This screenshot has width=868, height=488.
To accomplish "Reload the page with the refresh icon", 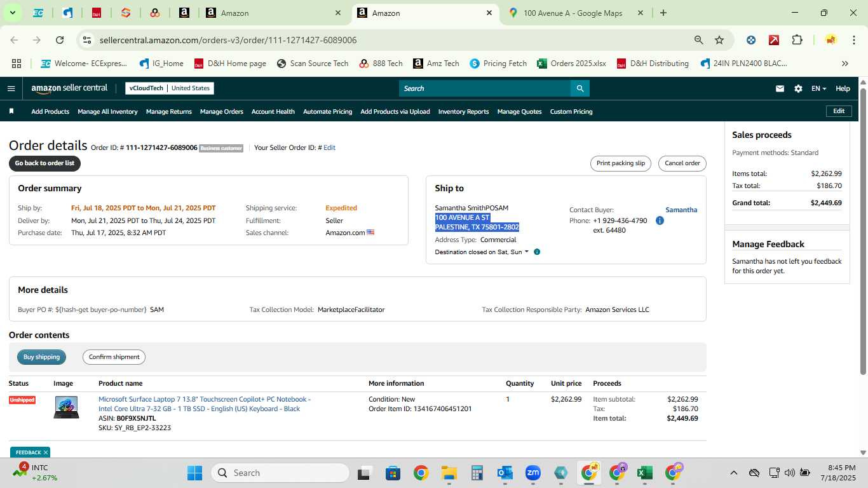I will pos(60,40).
